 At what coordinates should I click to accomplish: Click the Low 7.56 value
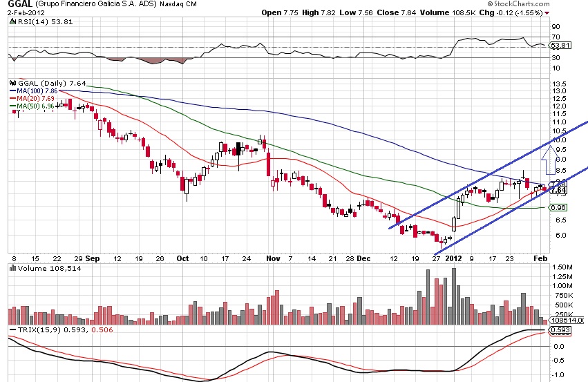[x=357, y=12]
